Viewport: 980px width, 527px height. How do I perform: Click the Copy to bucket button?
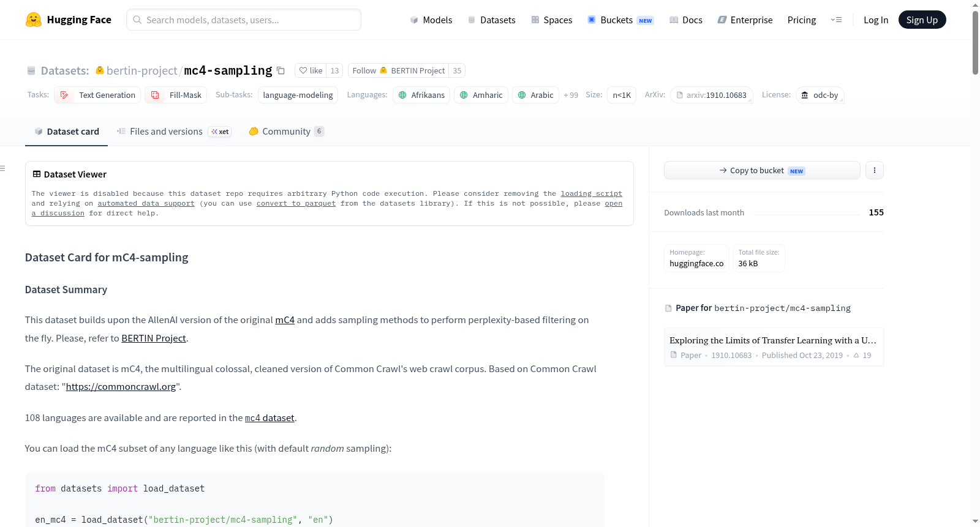[x=762, y=170]
